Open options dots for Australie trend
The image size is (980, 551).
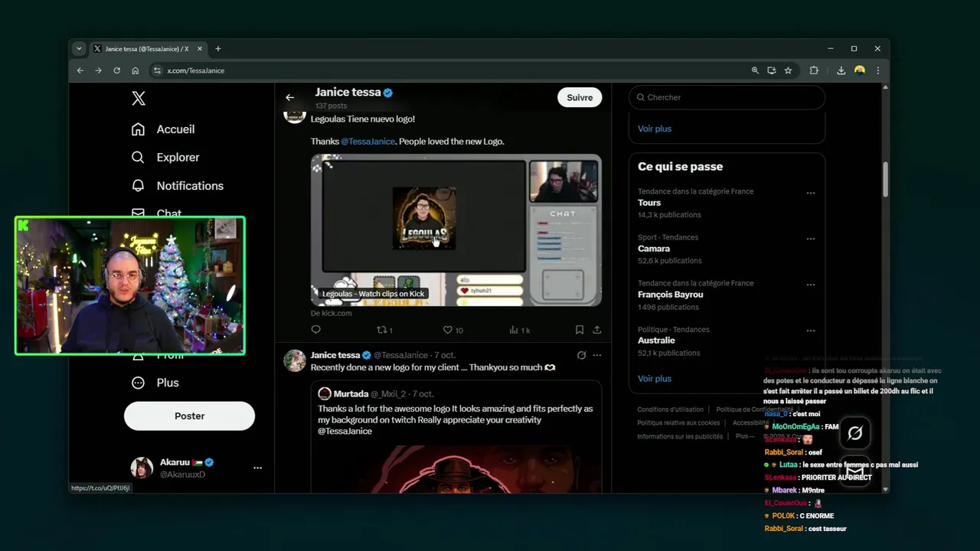click(811, 331)
